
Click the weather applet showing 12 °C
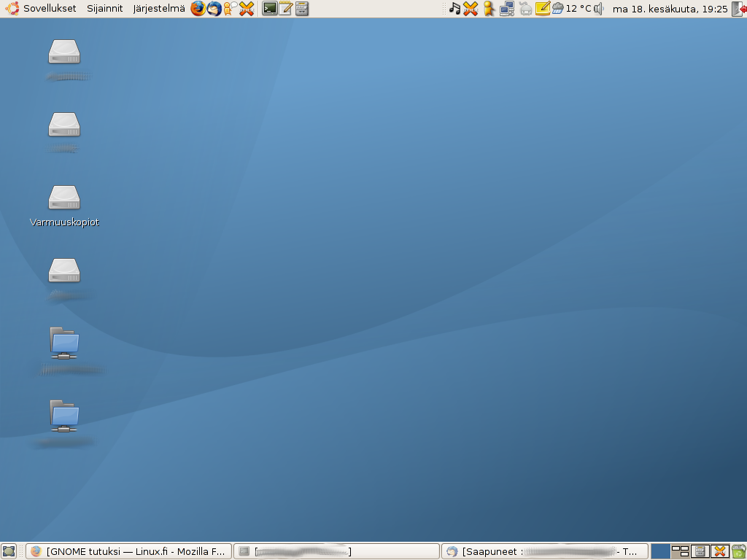point(572,9)
